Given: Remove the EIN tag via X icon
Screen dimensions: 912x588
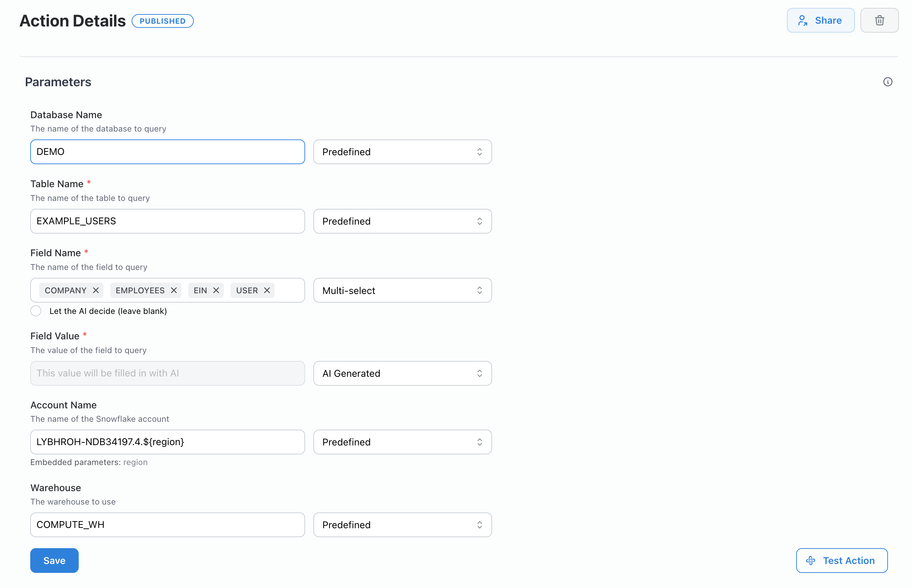Looking at the screenshot, I should click(216, 290).
